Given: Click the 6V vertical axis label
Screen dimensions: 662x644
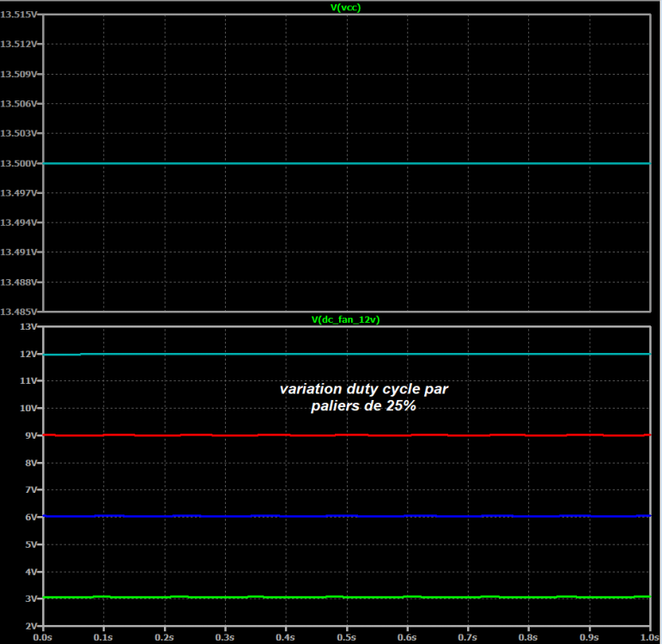Looking at the screenshot, I should [x=31, y=517].
